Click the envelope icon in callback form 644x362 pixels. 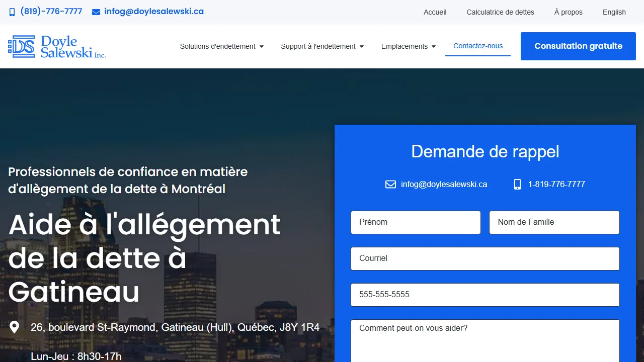tap(390, 185)
